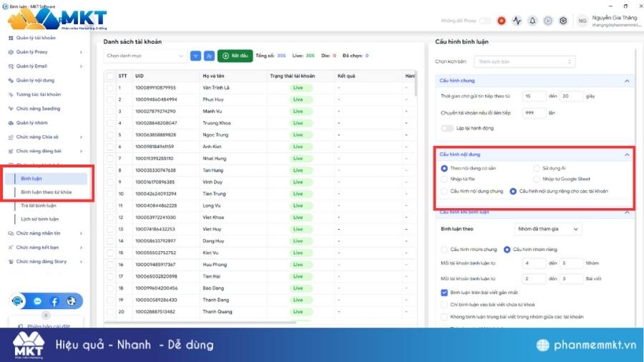Collapse the Cấu hình chung section
The image size is (644, 362).
627,81
